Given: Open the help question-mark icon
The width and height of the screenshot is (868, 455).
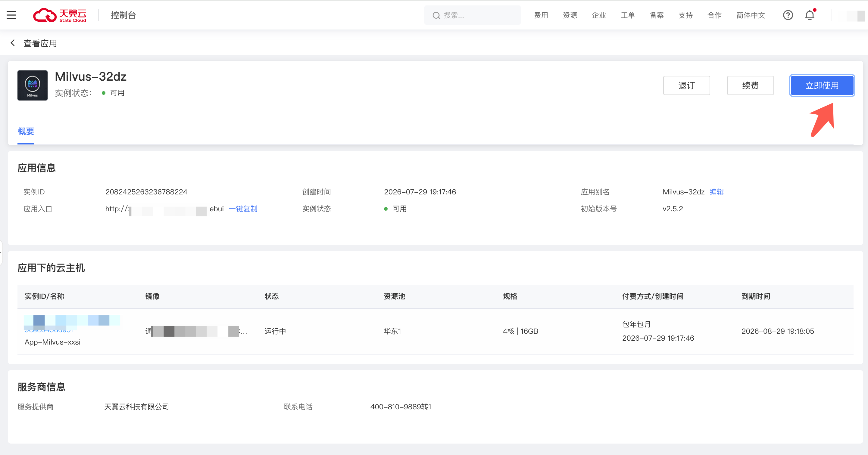Looking at the screenshot, I should [x=788, y=15].
